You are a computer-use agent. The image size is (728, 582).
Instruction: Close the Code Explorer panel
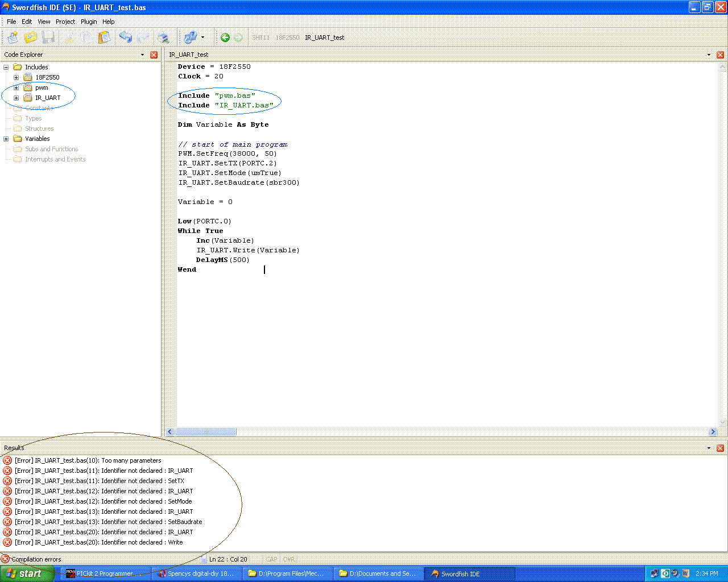pos(154,55)
